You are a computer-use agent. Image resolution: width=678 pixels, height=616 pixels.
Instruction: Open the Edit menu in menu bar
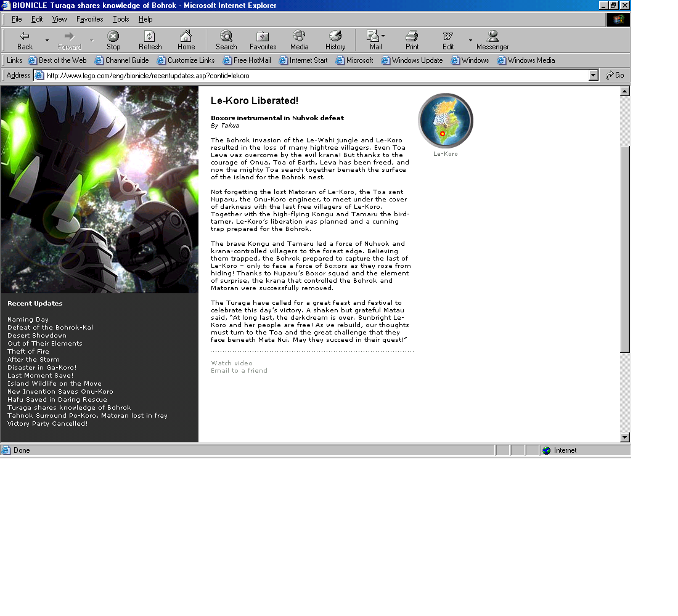pyautogui.click(x=37, y=19)
